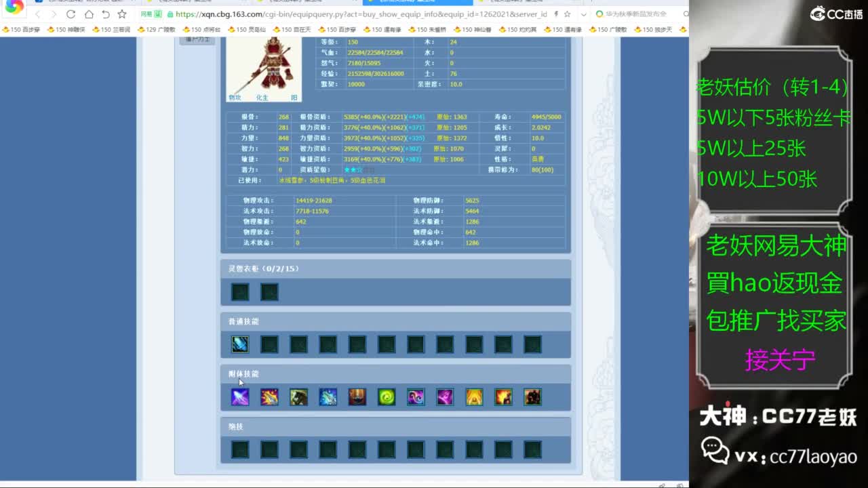Select the green swirl skill icon in 附体技能
Image resolution: width=868 pixels, height=488 pixels.
(x=387, y=396)
